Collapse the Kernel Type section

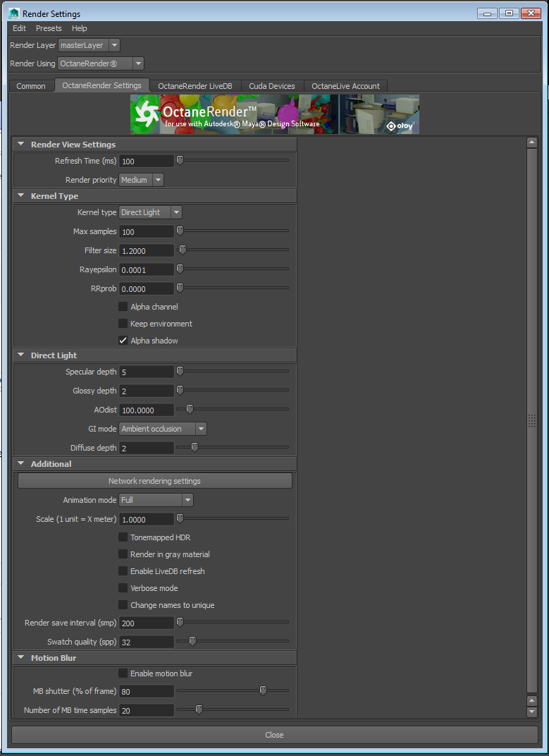(x=20, y=196)
